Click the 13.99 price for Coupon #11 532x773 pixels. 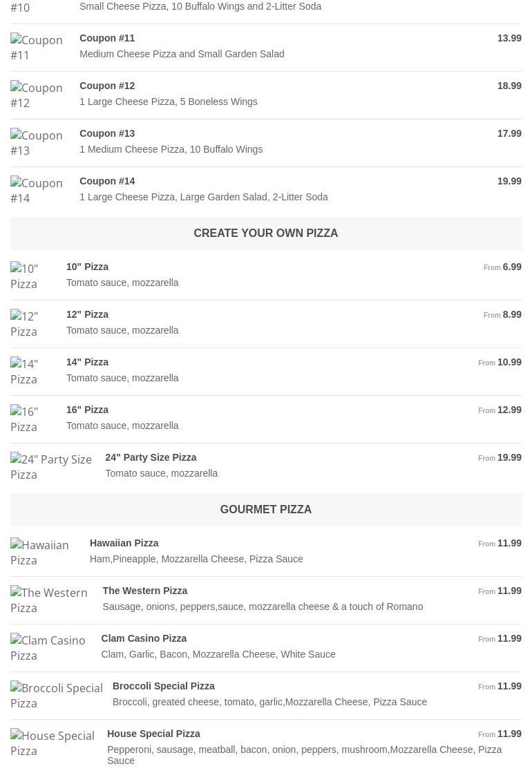point(509,38)
